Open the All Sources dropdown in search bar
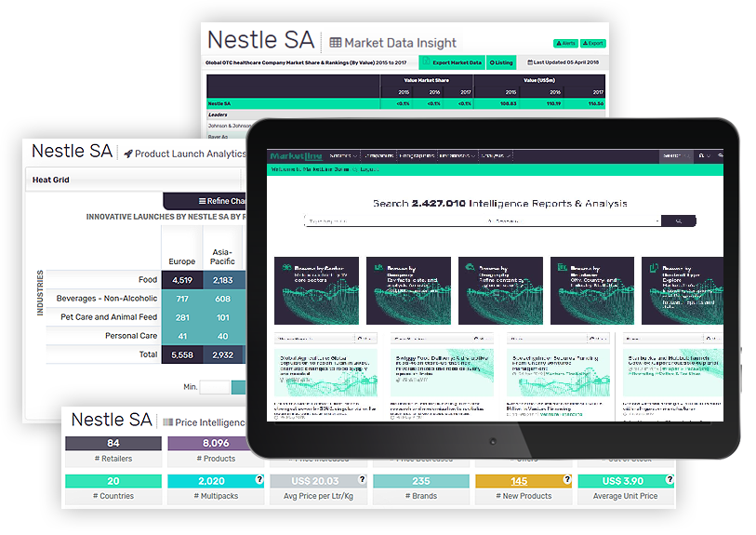 (x=573, y=221)
